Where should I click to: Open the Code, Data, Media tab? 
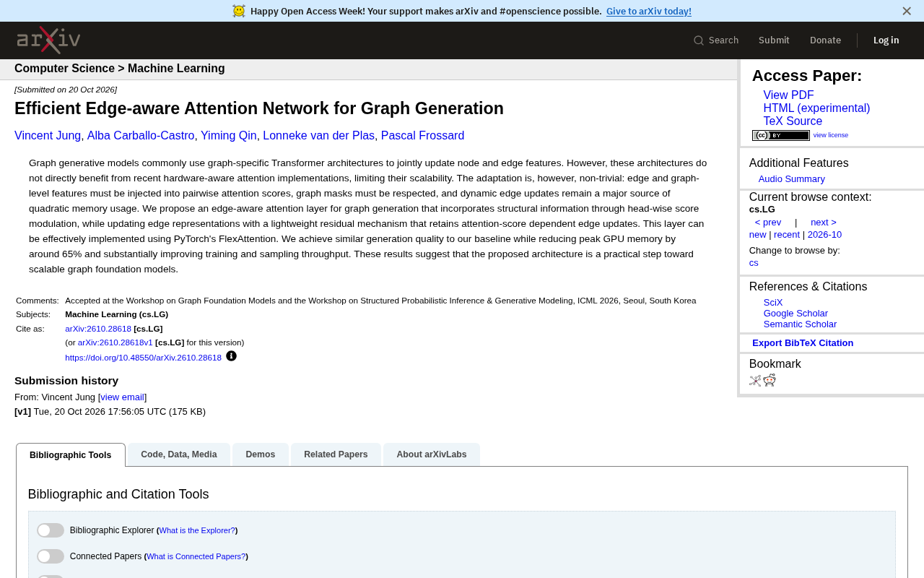(x=179, y=454)
